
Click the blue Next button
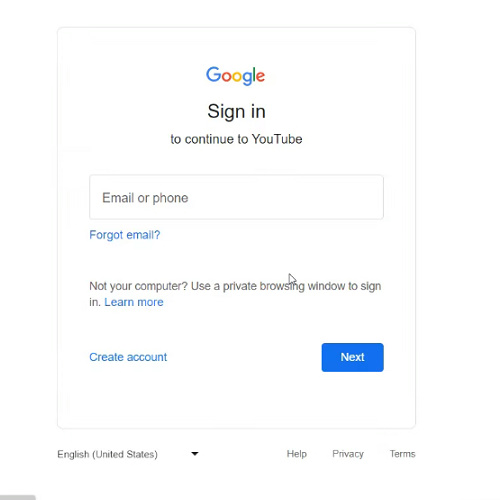click(352, 357)
